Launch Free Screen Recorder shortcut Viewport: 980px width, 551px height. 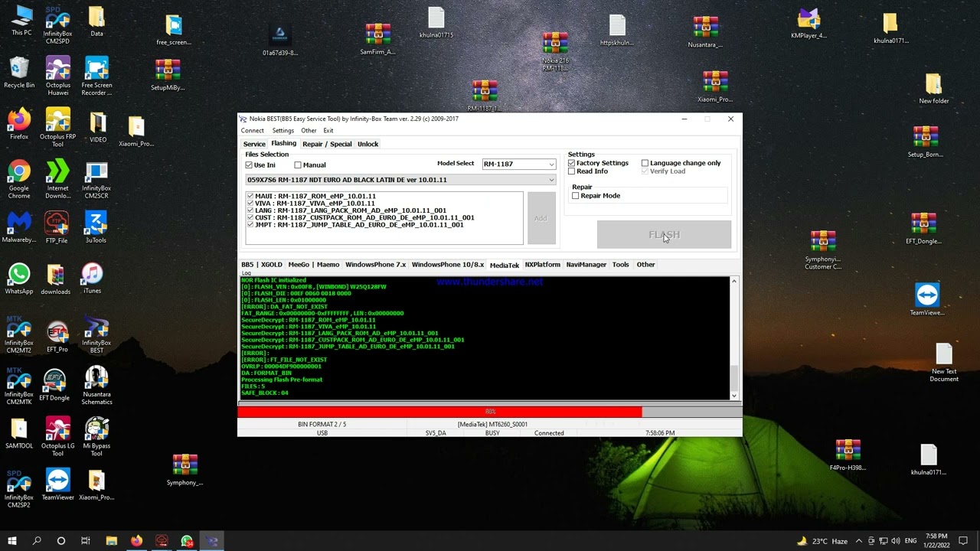click(x=96, y=76)
